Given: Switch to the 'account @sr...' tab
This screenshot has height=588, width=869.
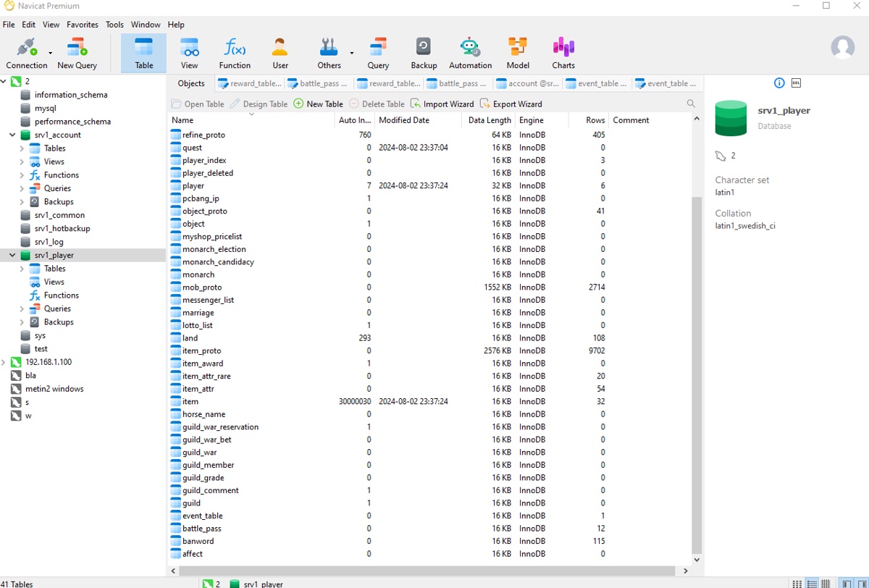Looking at the screenshot, I should tap(527, 83).
